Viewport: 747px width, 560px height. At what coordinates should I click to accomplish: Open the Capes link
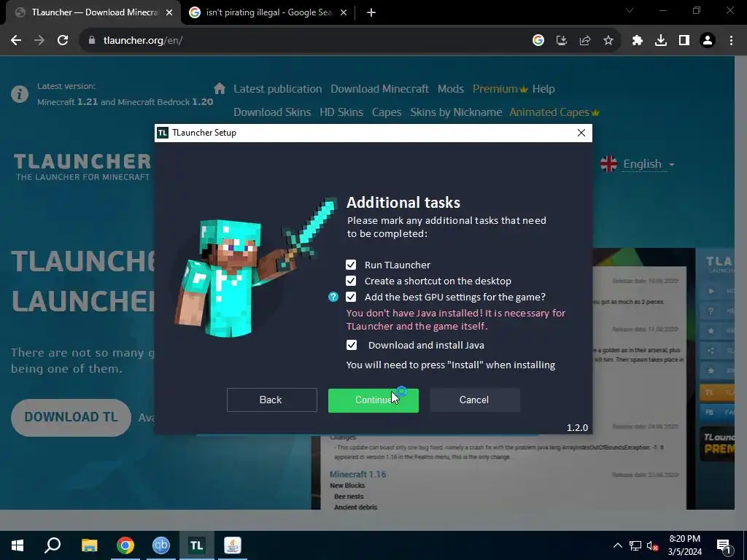387,112
